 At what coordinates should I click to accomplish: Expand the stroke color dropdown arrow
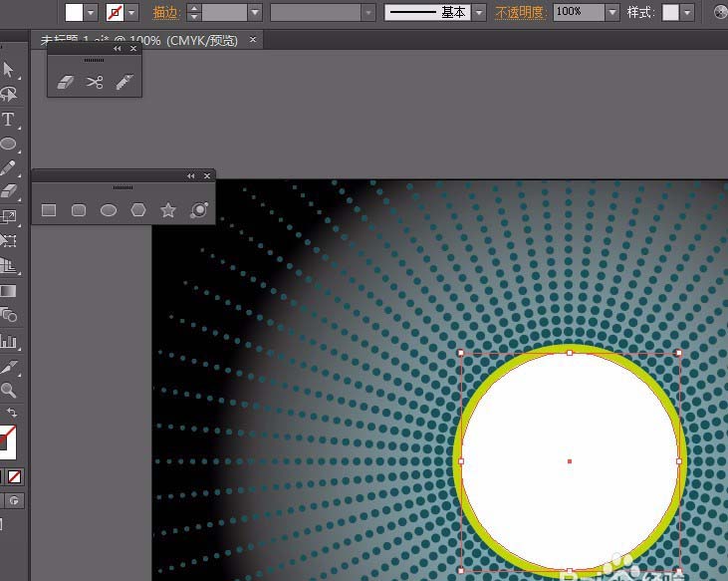[x=132, y=13]
